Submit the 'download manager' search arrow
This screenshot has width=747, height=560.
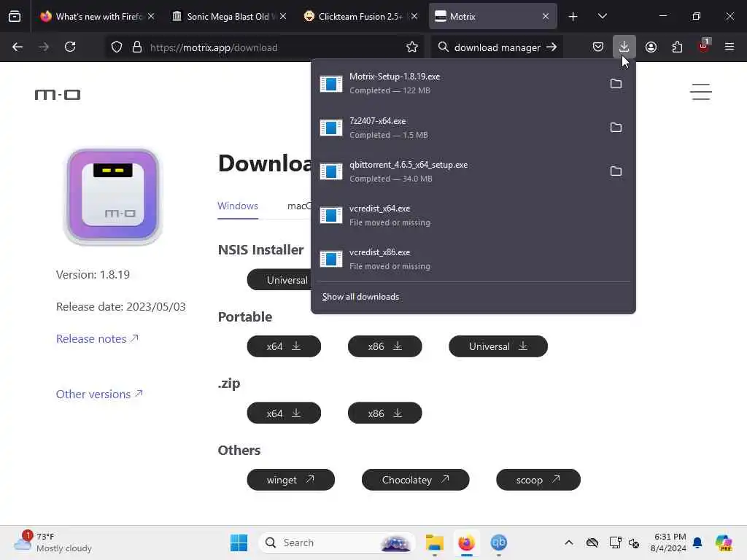tap(551, 47)
